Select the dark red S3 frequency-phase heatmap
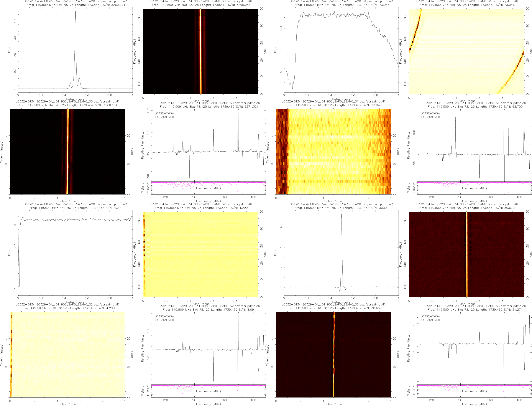 [466, 254]
